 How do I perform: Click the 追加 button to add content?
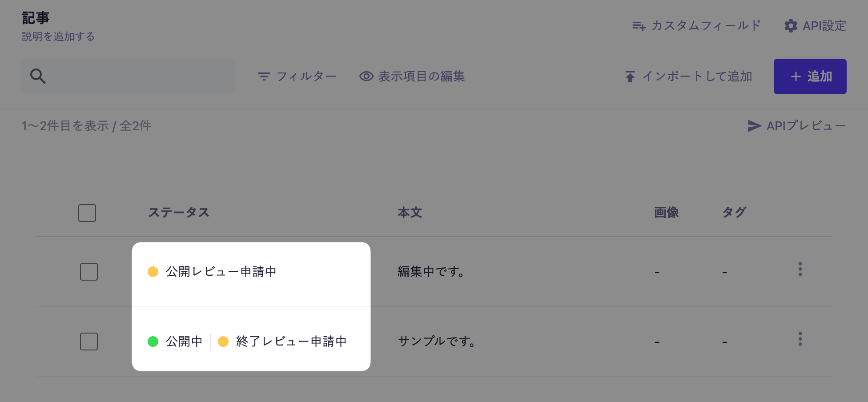(x=810, y=76)
